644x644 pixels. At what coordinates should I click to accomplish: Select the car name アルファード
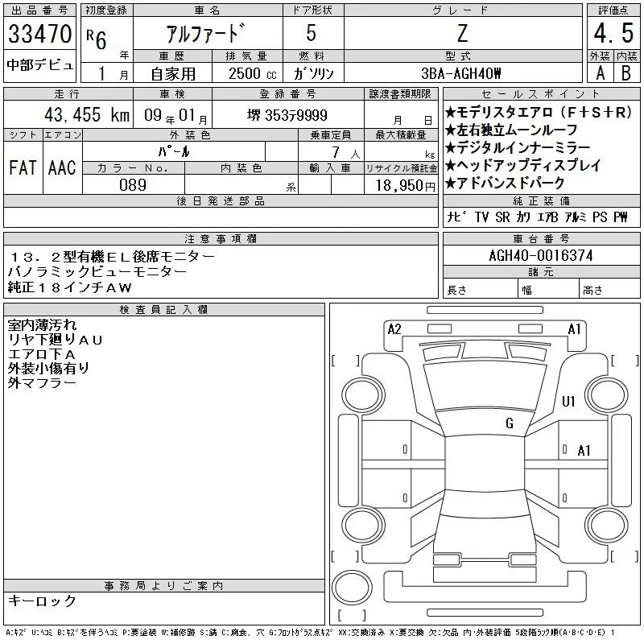206,33
